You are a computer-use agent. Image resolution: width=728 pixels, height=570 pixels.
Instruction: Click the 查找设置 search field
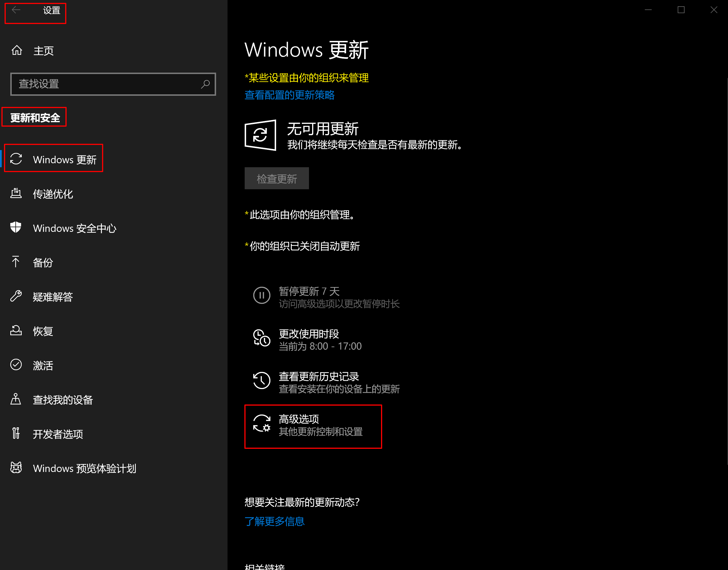click(x=113, y=84)
